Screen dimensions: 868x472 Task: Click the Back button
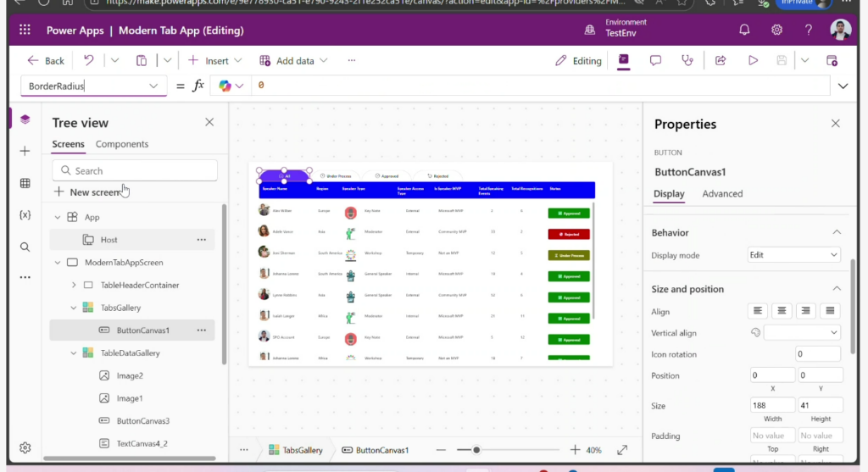pos(46,60)
